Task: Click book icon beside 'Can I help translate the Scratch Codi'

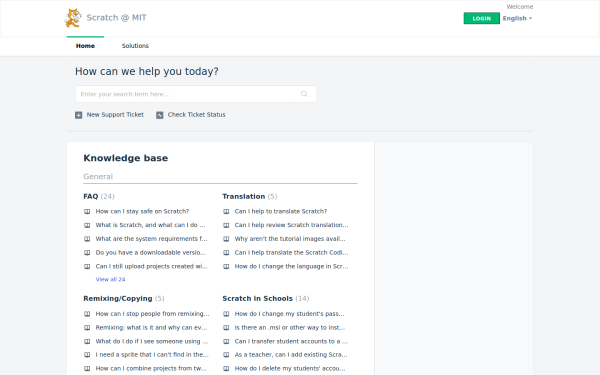Action: pos(226,253)
